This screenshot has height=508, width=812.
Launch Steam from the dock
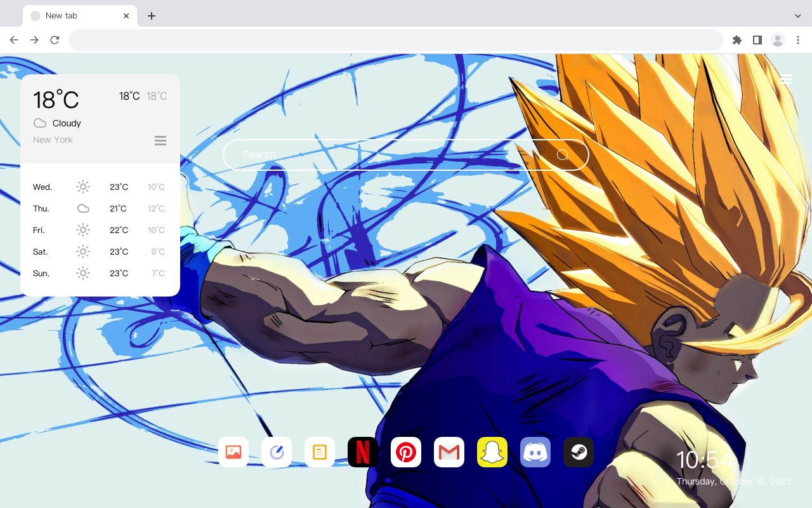coord(579,452)
